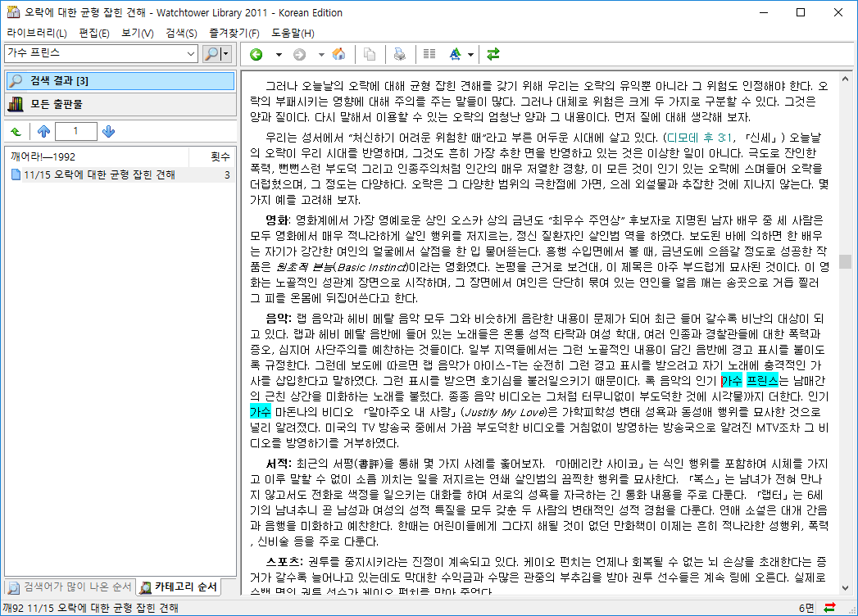Click the green sync arrows toolbar icon
Screen dimensions: 858x616
coord(493,55)
